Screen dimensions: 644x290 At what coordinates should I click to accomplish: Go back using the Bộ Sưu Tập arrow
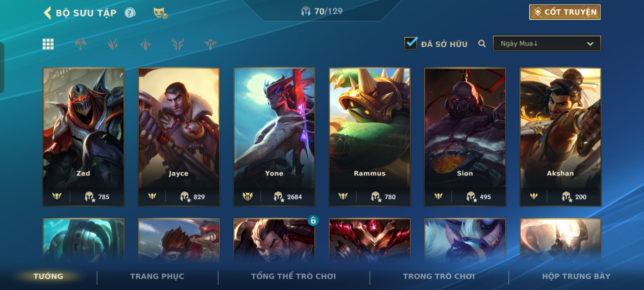coord(47,13)
